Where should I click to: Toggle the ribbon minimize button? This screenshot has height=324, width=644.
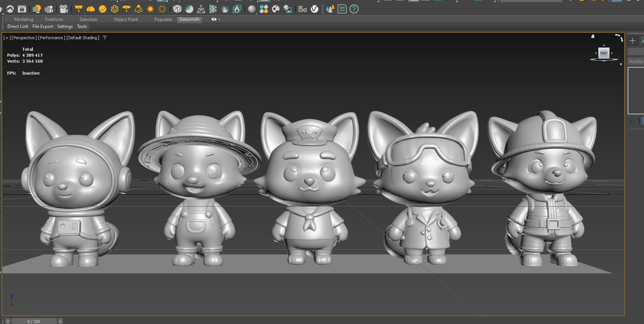point(214,19)
